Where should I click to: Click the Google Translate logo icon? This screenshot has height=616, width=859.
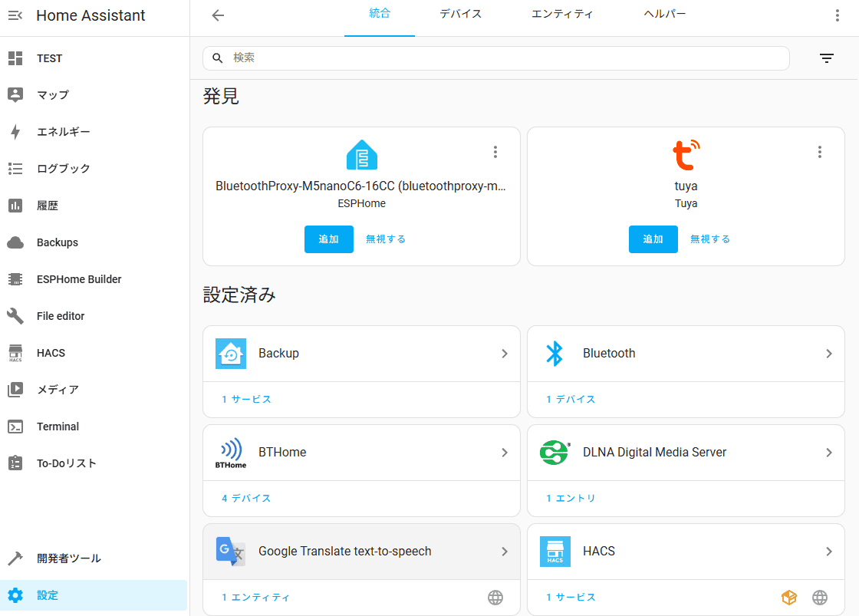pos(231,552)
